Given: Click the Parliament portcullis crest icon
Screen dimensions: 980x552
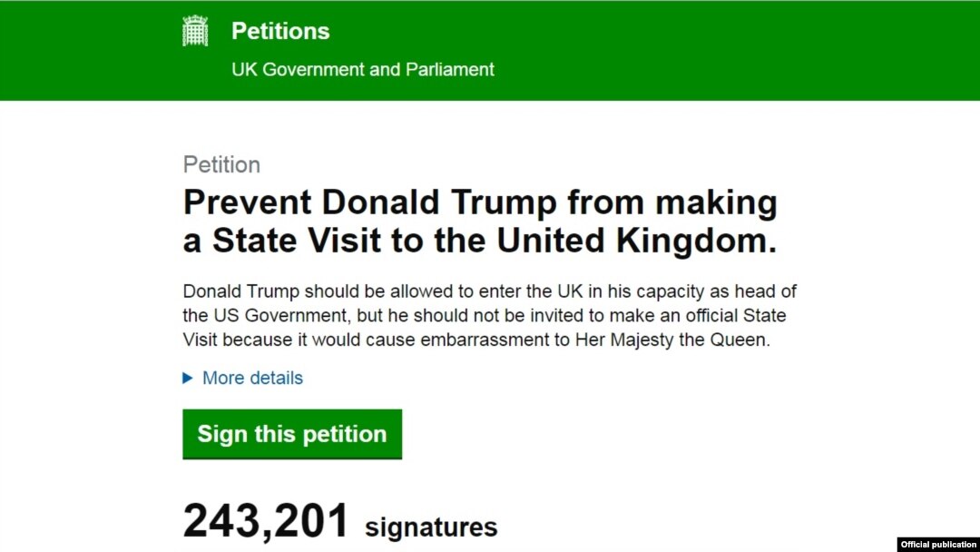Looking at the screenshot, I should tap(195, 31).
